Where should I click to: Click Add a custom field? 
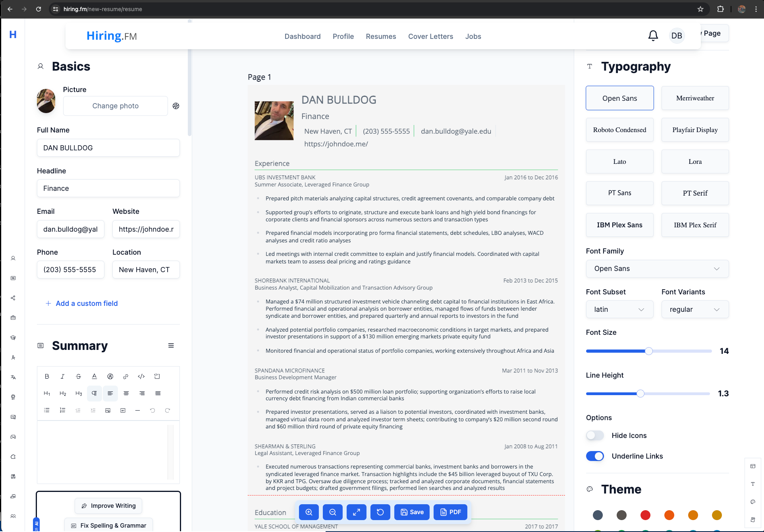pos(81,303)
